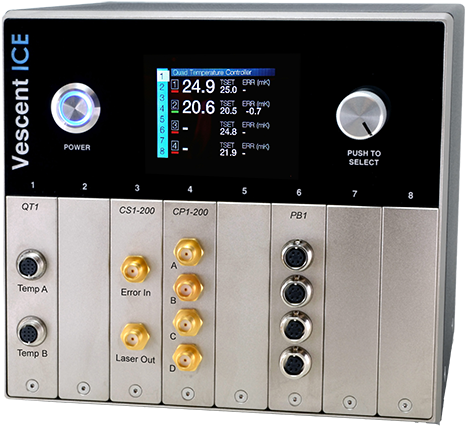This screenshot has height=426, width=465.
Task: Toggle channel 2 indicator with green status
Action: pyautogui.click(x=175, y=107)
